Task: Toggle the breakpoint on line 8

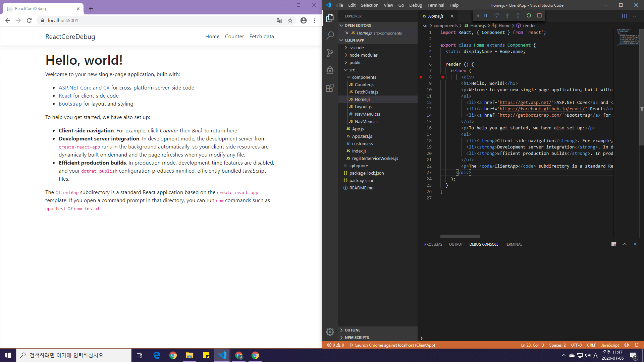Action: pyautogui.click(x=421, y=77)
